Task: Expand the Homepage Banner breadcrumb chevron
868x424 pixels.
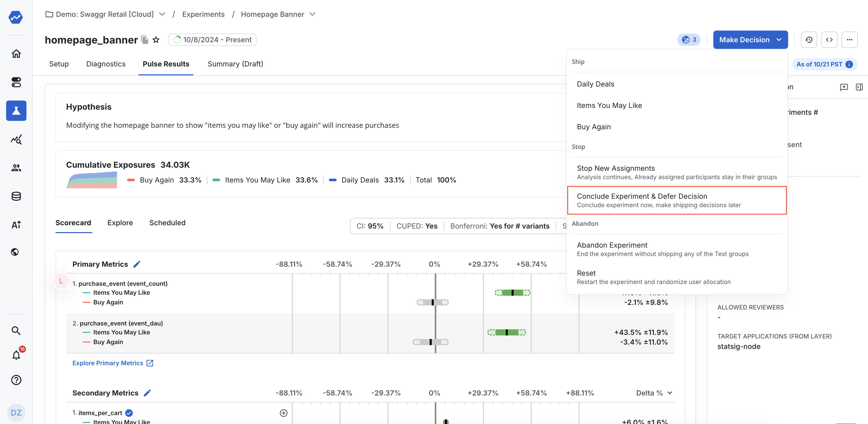Action: [312, 14]
